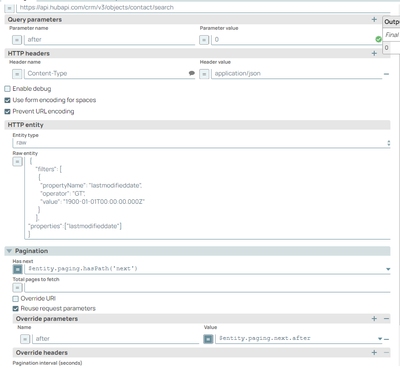Click the HTTP entity section header
The height and width of the screenshot is (375, 400).
197,125
